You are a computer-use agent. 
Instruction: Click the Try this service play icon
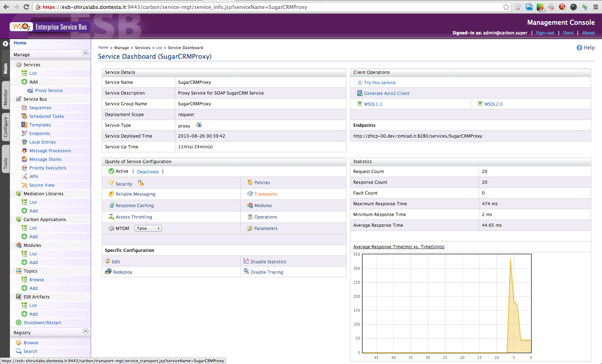360,82
